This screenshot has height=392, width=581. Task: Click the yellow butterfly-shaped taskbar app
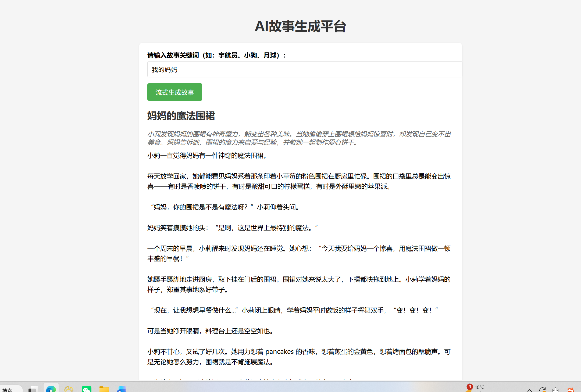pyautogui.click(x=69, y=389)
